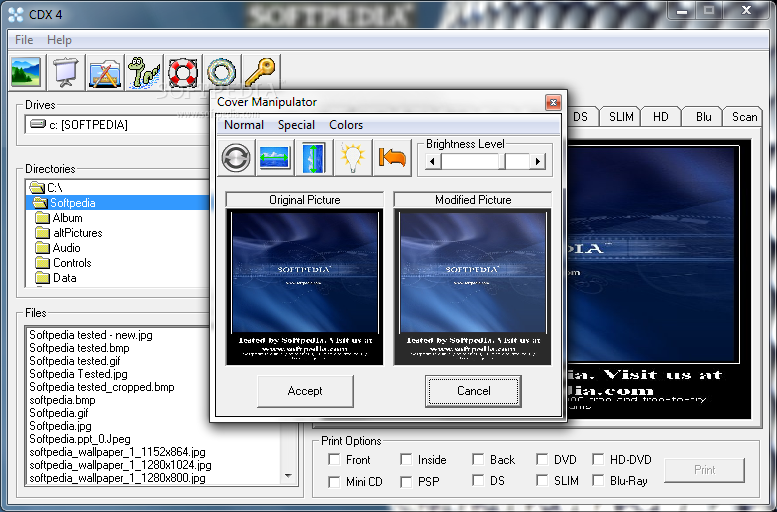Click the Brightness Level right arrow

(538, 161)
